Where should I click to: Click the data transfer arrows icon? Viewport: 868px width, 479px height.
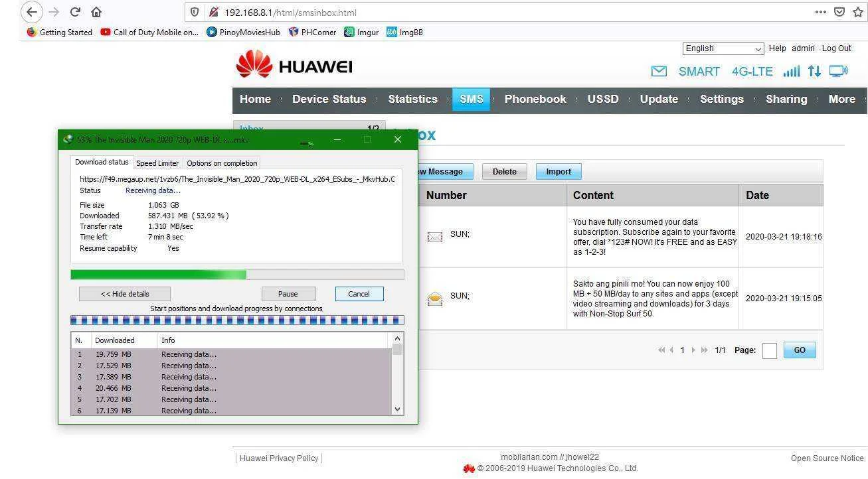814,71
